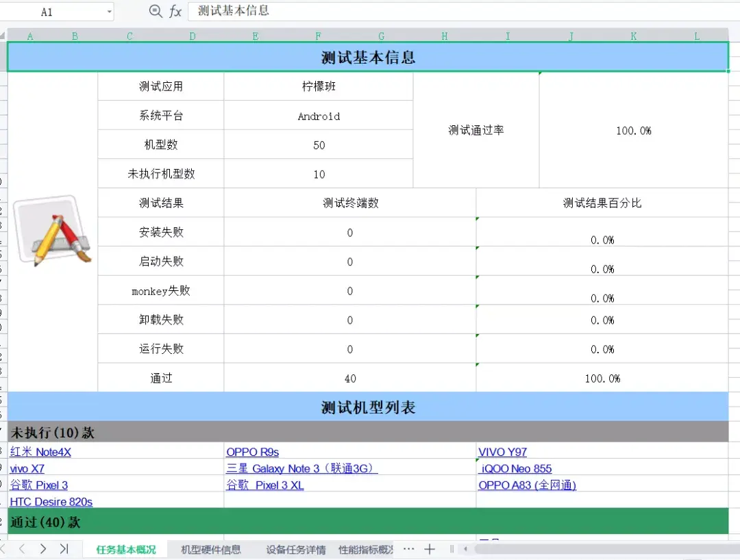Select the 运行失败 label cell

click(161, 349)
